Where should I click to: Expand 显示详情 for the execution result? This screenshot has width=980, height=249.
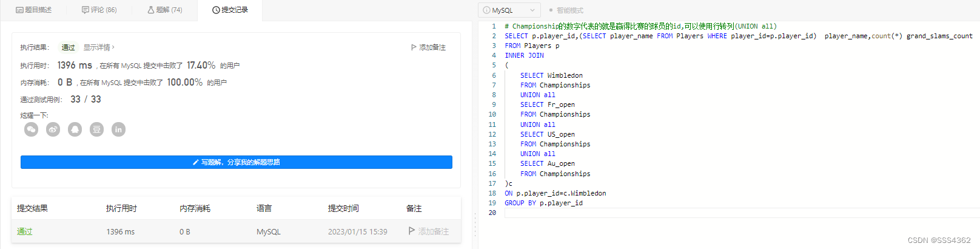[x=99, y=47]
